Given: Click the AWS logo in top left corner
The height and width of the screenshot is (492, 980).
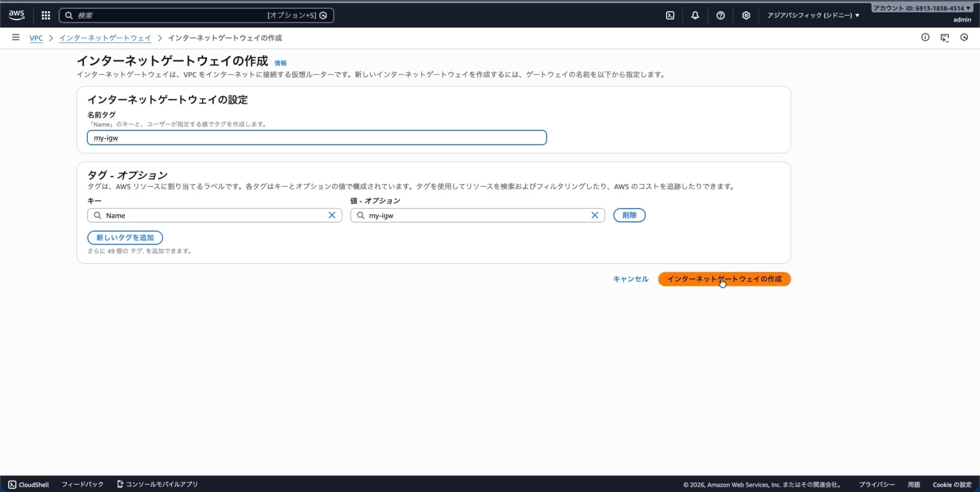Looking at the screenshot, I should pyautogui.click(x=16, y=14).
